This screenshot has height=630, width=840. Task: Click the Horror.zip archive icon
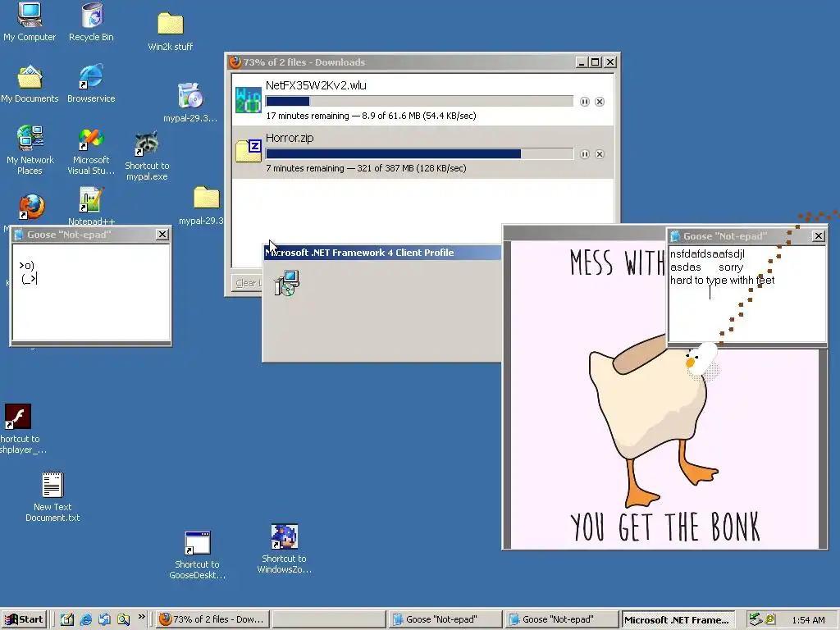[x=249, y=151]
